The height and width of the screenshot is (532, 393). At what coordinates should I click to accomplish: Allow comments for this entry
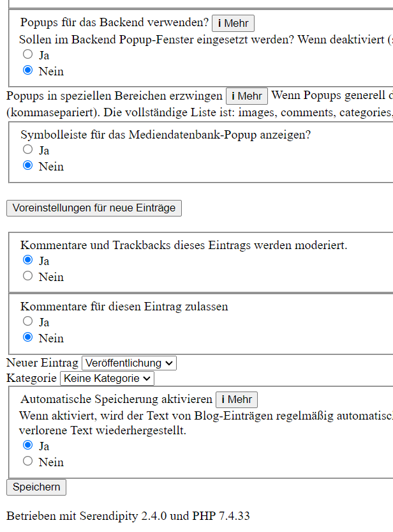tap(28, 322)
